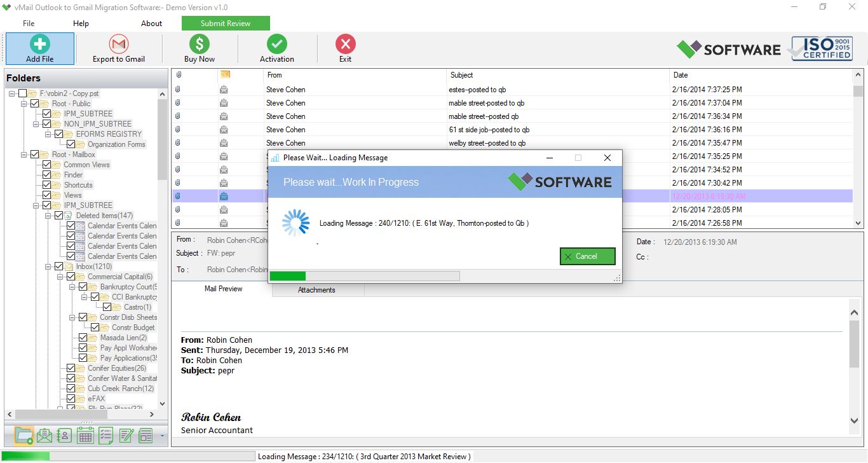Uncheck the Common Views checkbox
868x463 pixels.
46,165
